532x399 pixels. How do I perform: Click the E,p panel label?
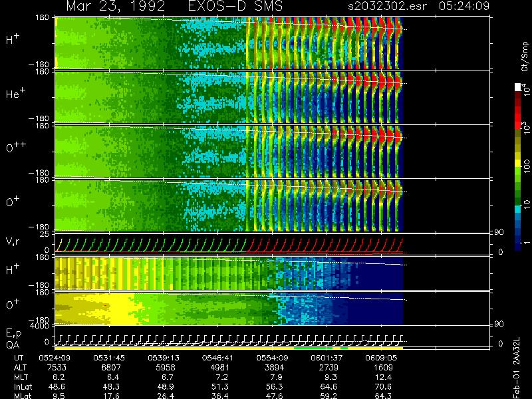[13, 334]
